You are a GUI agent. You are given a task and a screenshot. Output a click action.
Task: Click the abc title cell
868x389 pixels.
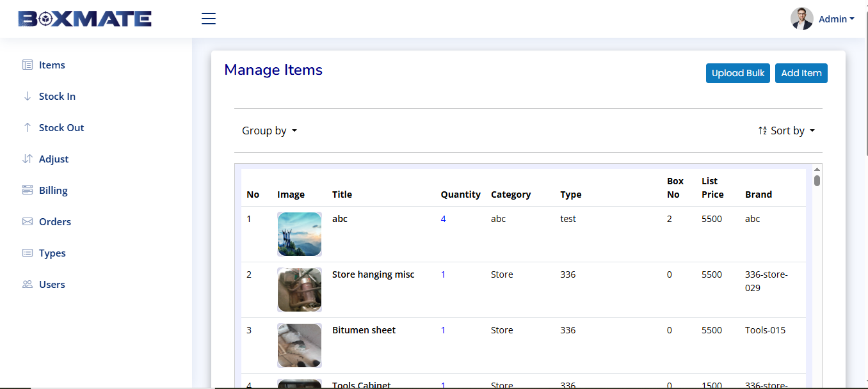tap(340, 219)
